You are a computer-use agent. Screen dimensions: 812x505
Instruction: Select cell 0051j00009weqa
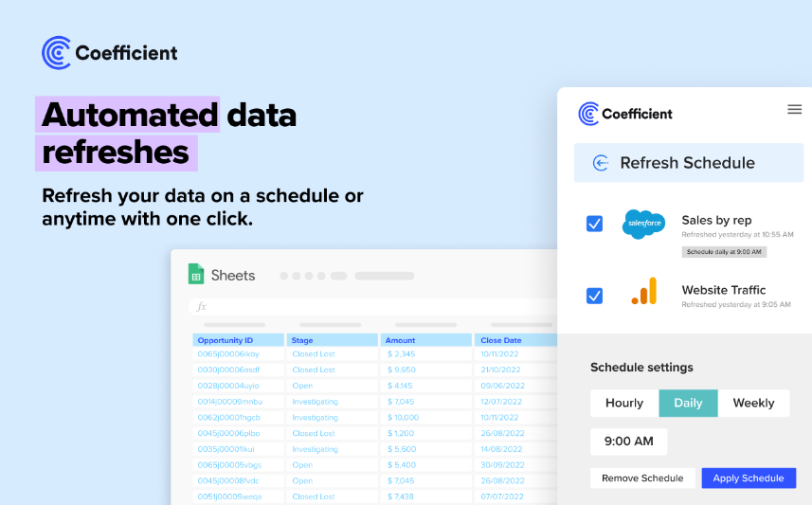click(238, 496)
